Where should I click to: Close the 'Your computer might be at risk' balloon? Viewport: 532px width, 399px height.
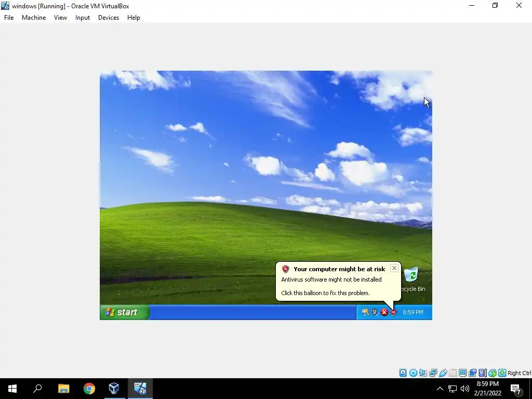[394, 269]
